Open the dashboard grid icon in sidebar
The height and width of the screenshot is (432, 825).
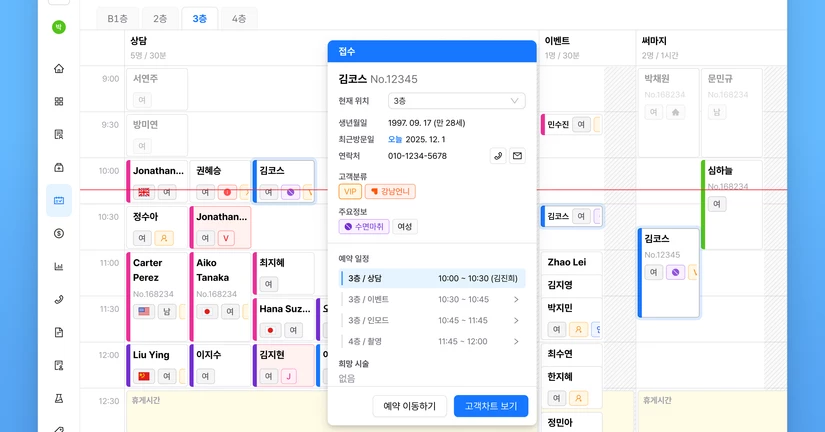tap(59, 101)
